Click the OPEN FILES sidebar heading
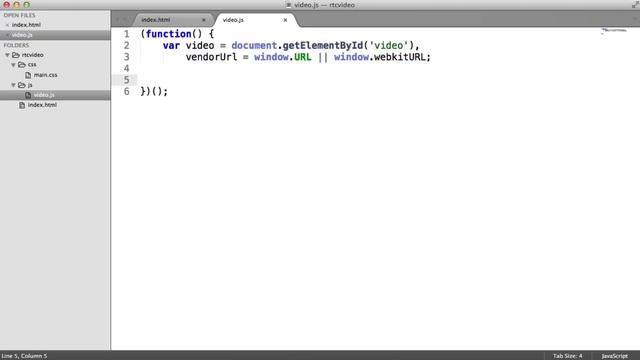This screenshot has height=360, width=640. tap(19, 15)
